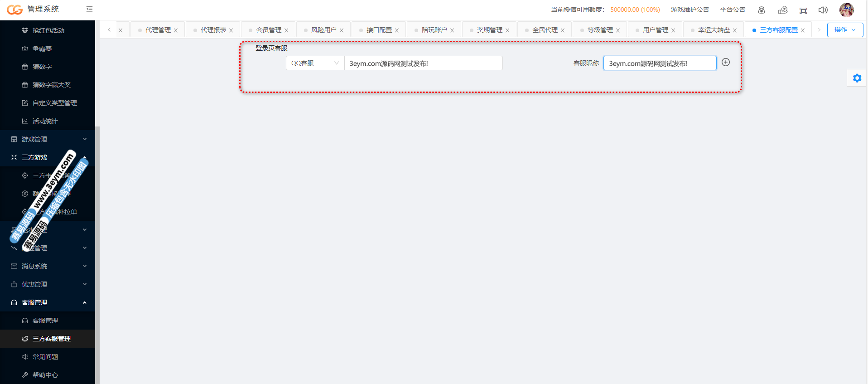Open the QQ客服 type dropdown

(x=315, y=63)
